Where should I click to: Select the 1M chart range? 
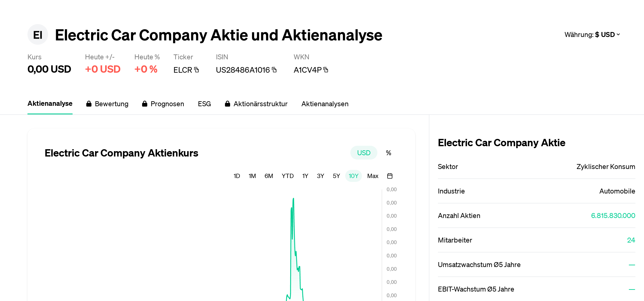coord(252,176)
